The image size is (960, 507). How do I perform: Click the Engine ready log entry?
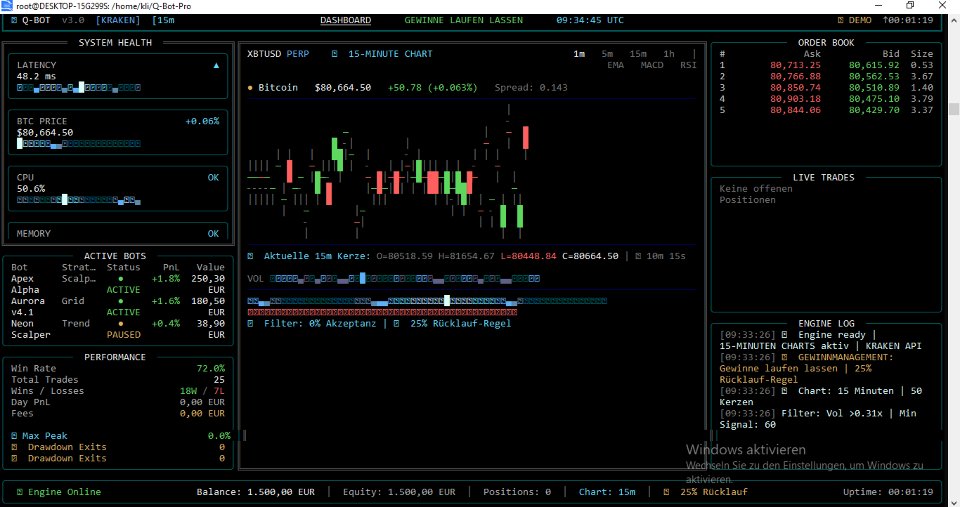coord(820,340)
